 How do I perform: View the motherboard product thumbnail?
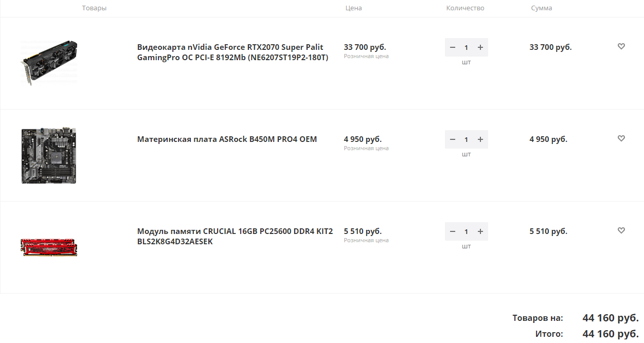(49, 155)
